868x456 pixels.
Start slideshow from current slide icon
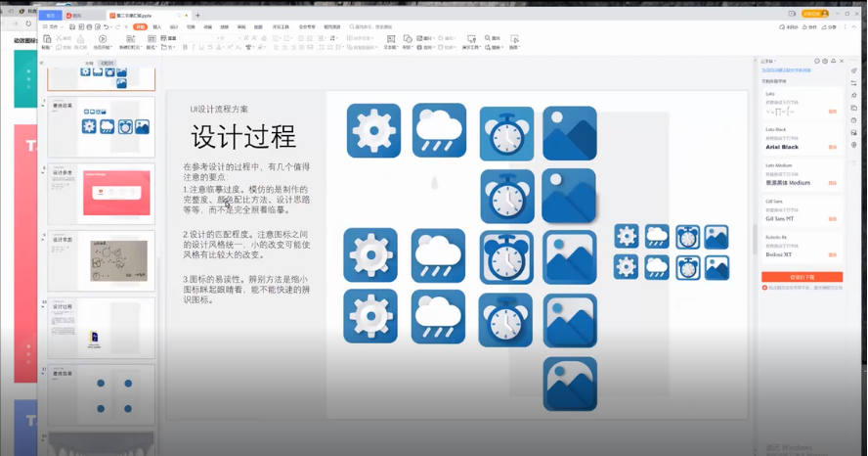click(103, 39)
